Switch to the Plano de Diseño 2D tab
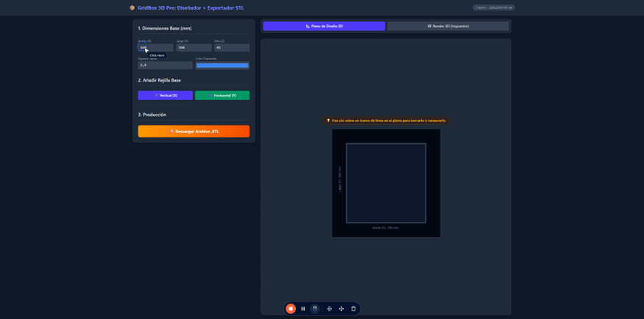This screenshot has width=644, height=319. pos(324,26)
